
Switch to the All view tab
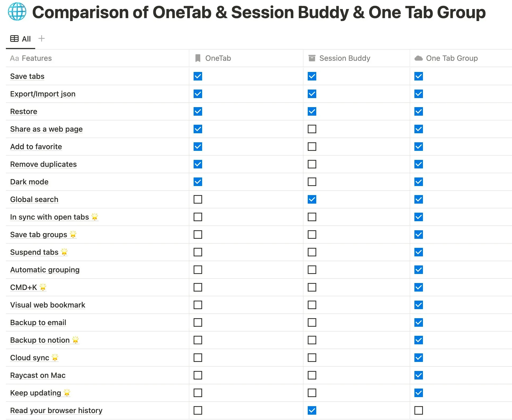tap(26, 39)
